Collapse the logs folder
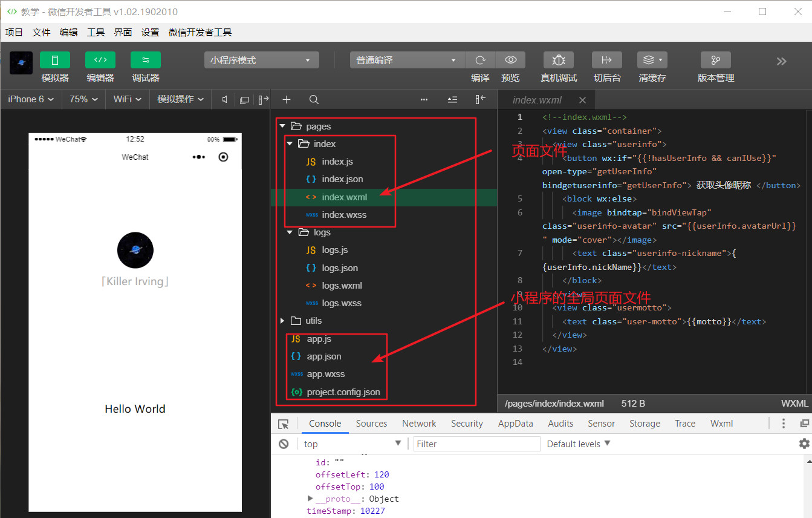The width and height of the screenshot is (812, 518). tap(290, 232)
